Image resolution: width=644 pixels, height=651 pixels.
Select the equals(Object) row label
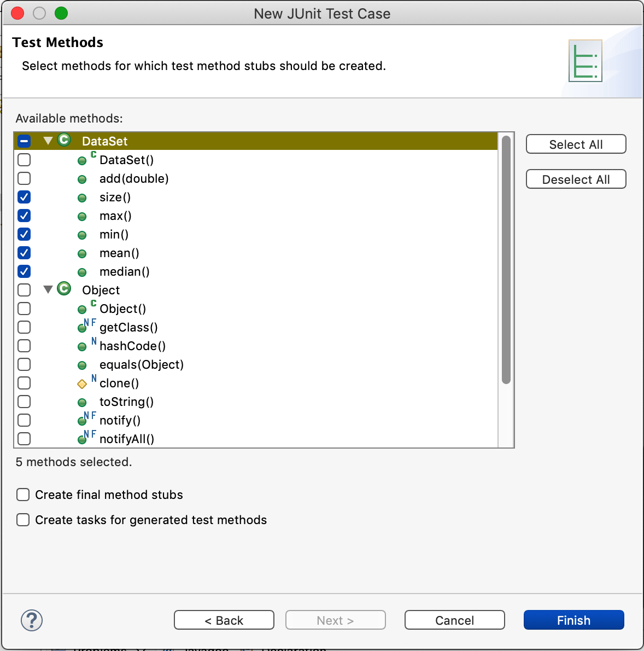coord(142,364)
